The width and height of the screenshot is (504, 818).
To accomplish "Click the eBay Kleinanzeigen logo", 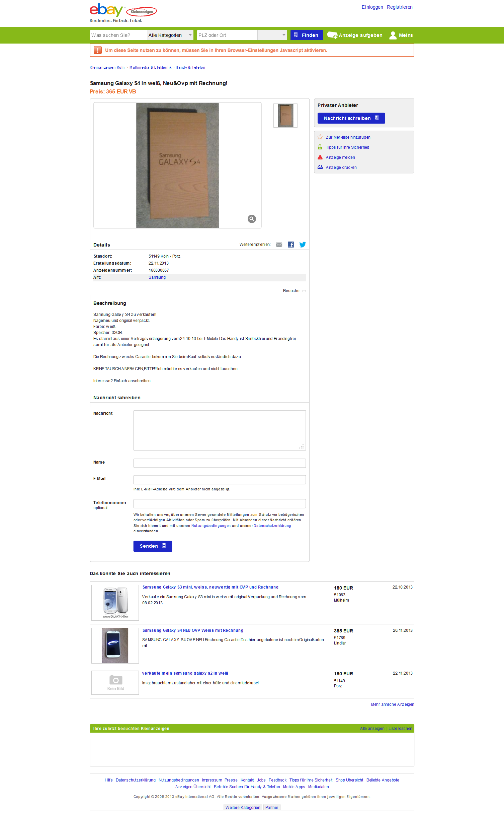I will pos(123,10).
